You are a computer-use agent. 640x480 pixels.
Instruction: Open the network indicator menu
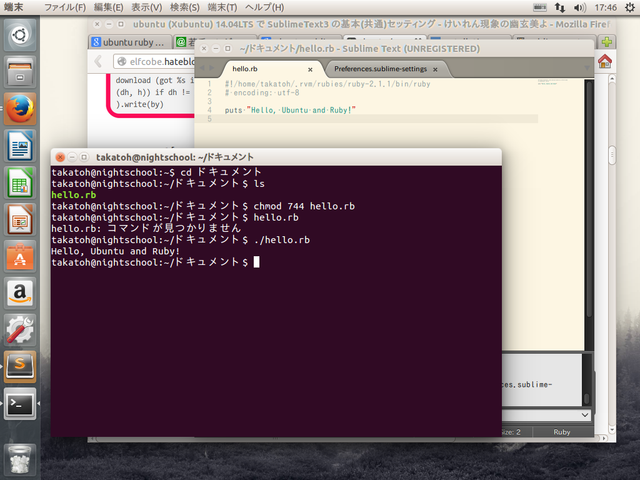pyautogui.click(x=560, y=7)
